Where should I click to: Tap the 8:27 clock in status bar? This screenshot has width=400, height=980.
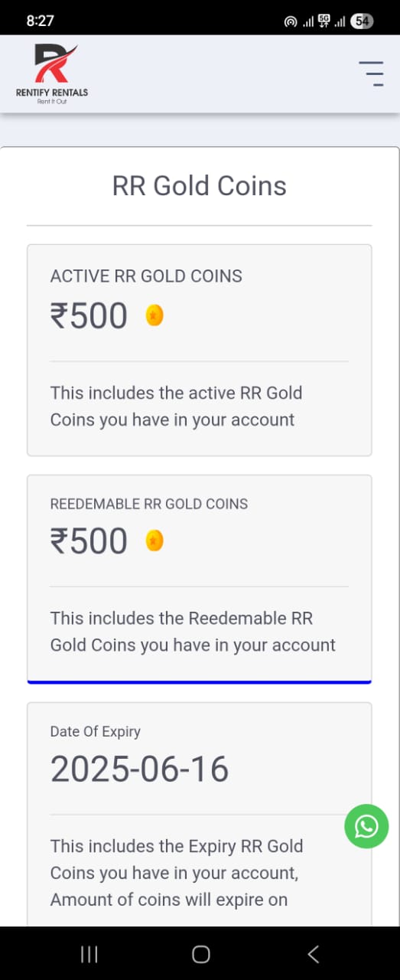point(41,21)
